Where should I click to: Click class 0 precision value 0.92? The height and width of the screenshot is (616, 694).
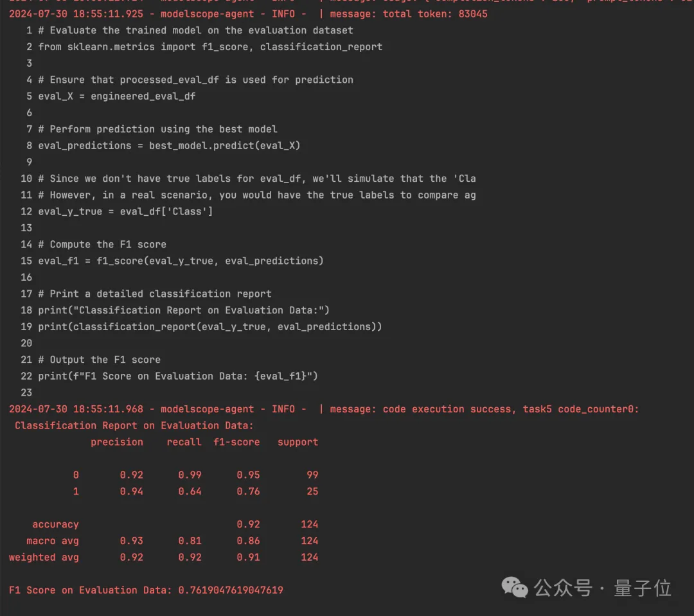132,475
